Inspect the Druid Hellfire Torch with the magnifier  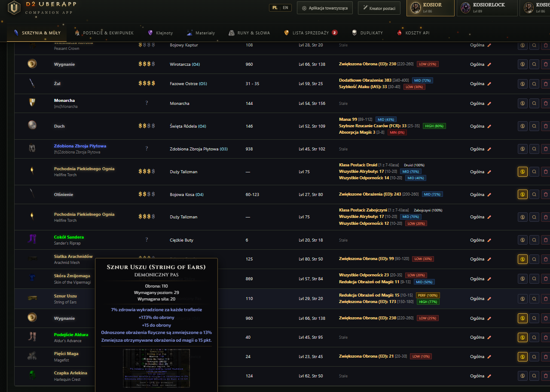coord(534,171)
